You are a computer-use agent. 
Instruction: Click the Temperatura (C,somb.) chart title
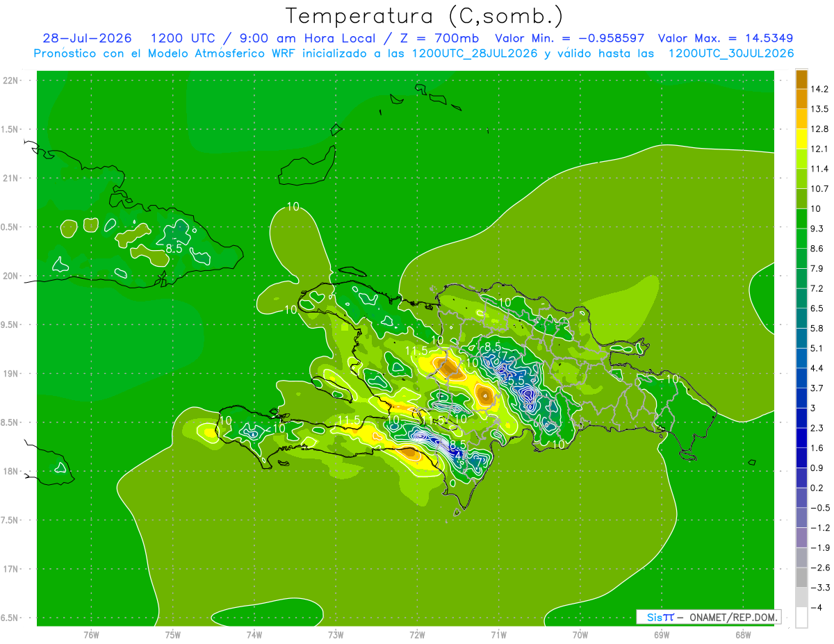(x=425, y=16)
